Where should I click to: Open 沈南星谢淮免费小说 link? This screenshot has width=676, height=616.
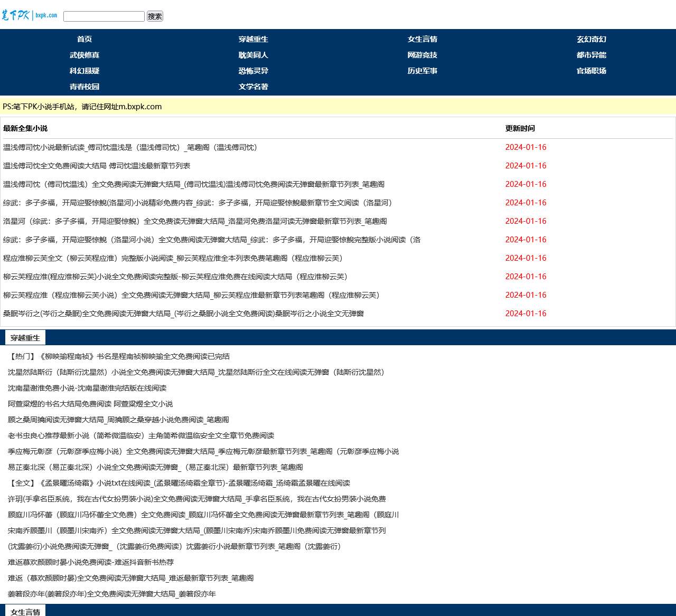pos(87,388)
